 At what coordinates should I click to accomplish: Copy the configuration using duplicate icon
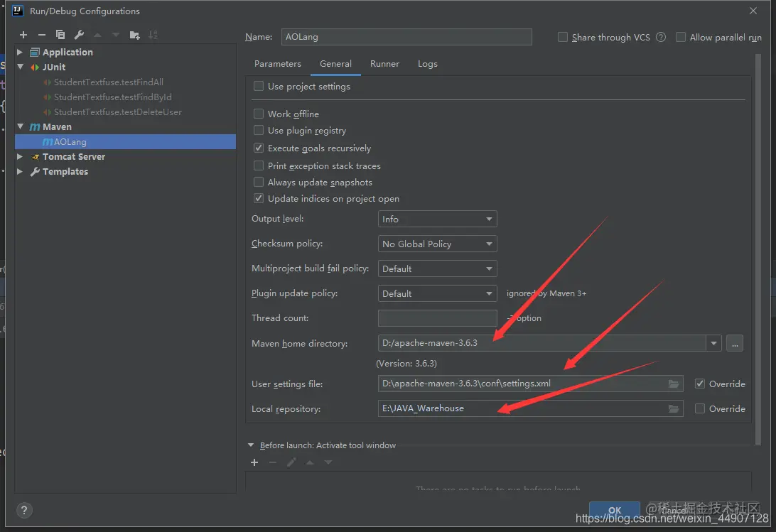[x=60, y=35]
